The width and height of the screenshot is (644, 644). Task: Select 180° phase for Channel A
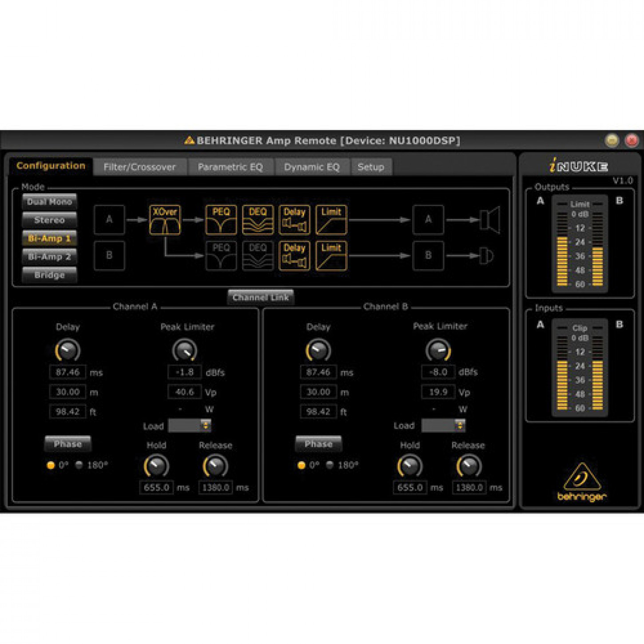(80, 465)
